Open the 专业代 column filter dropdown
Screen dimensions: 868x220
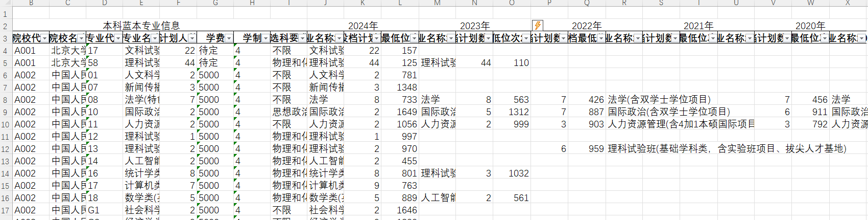click(x=118, y=38)
